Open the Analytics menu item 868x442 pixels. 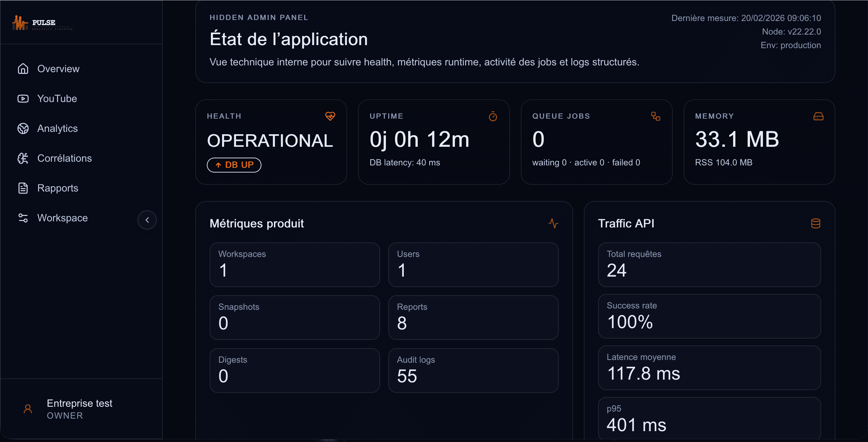(57, 128)
